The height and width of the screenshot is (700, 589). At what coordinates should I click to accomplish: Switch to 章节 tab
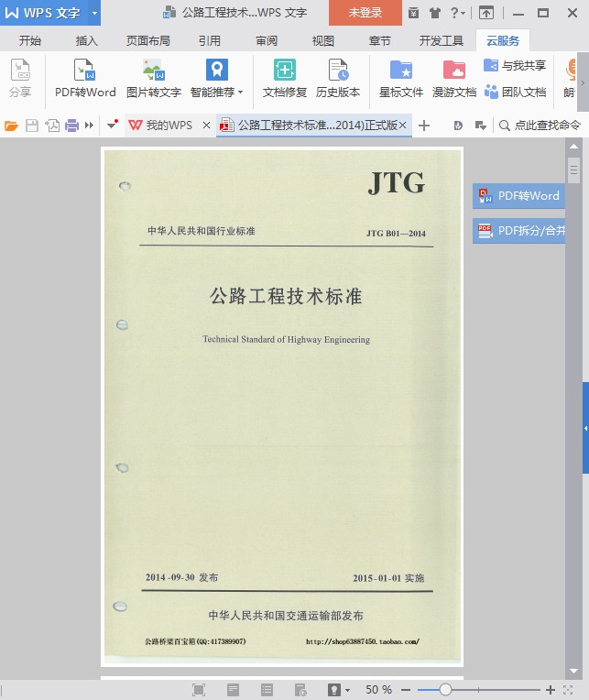380,41
